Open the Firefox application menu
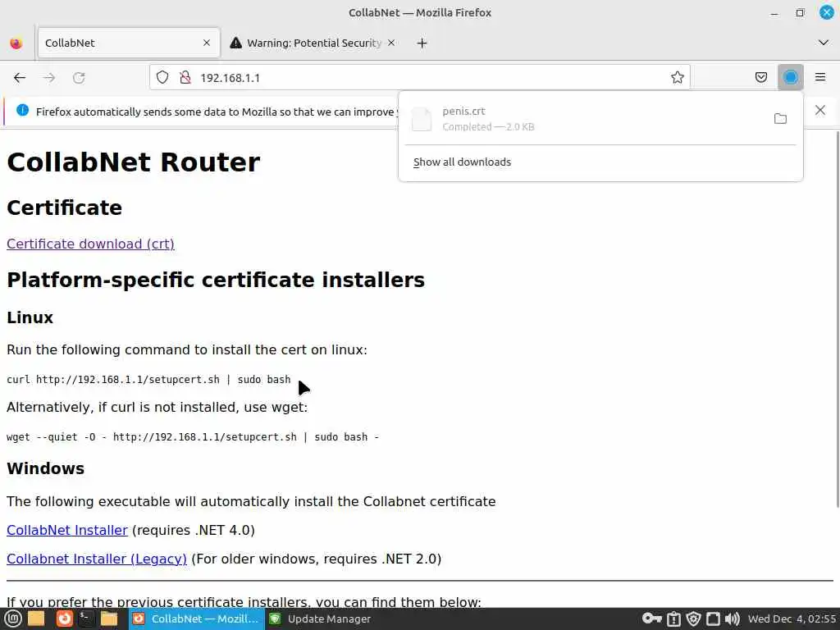 [x=820, y=78]
